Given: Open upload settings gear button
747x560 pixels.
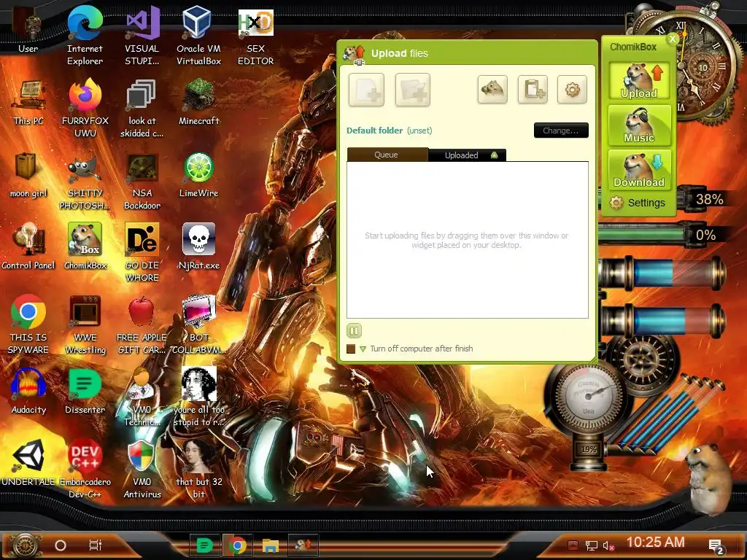Looking at the screenshot, I should pyautogui.click(x=572, y=89).
